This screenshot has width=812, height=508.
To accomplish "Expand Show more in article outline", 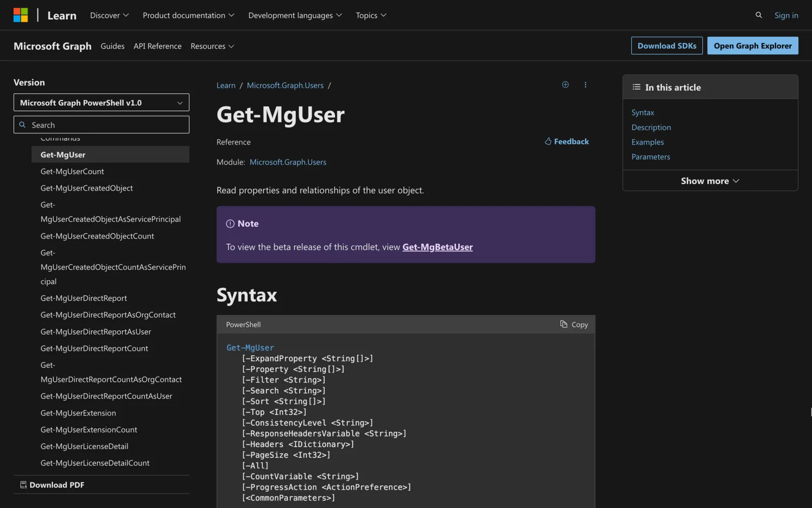I will [x=710, y=181].
